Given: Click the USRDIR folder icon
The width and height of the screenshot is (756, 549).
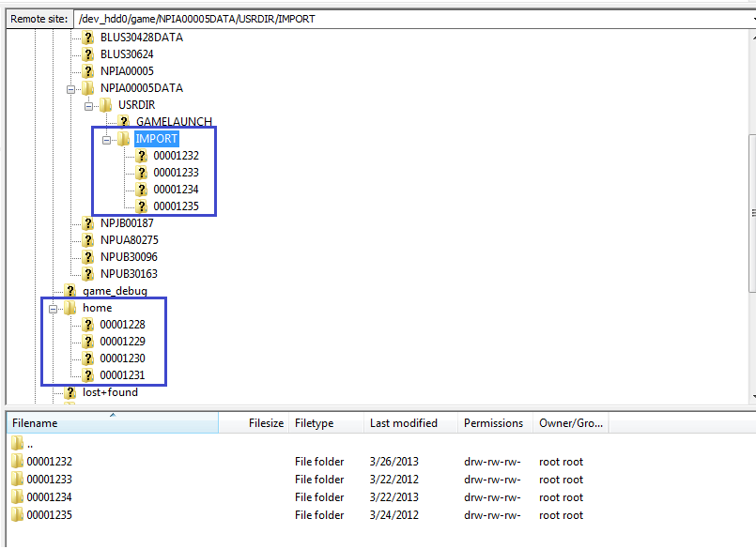Looking at the screenshot, I should [x=105, y=104].
